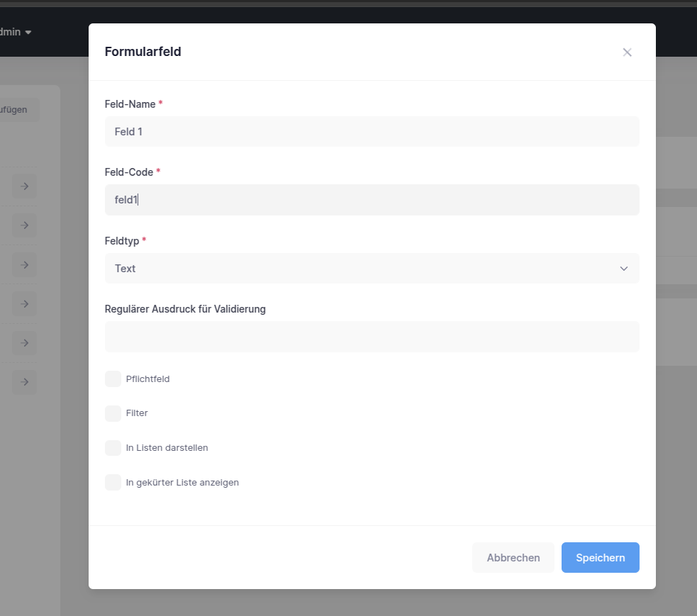The height and width of the screenshot is (616, 697).
Task: Enable 'In Listen darstellen'
Action: coord(113,447)
